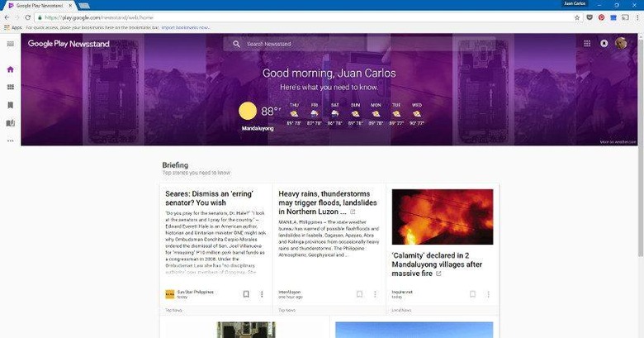This screenshot has width=644, height=338.
Task: Open the Google apps grid
Action: pyautogui.click(x=587, y=43)
